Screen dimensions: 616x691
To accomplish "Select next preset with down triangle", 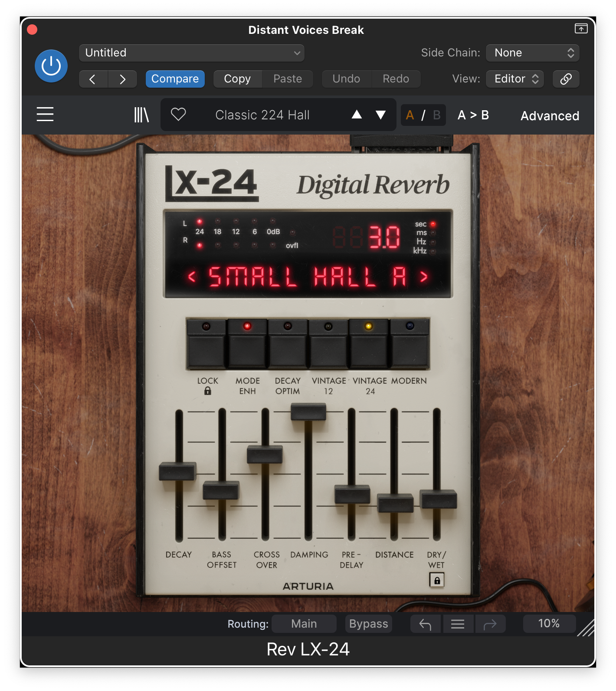I will 381,115.
